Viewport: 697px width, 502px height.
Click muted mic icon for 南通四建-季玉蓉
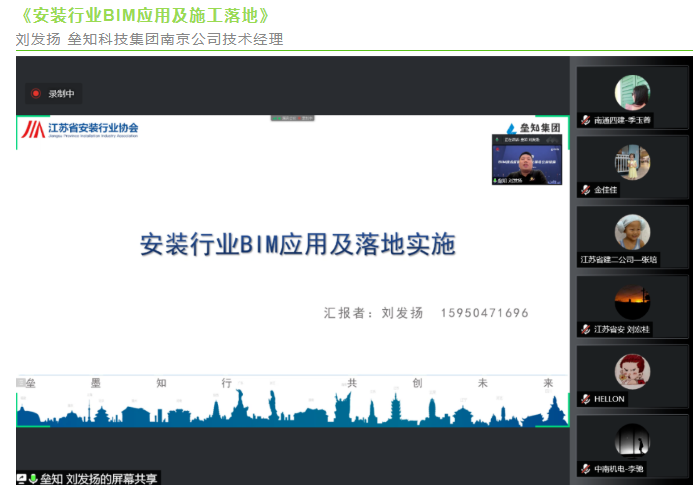click(x=586, y=120)
